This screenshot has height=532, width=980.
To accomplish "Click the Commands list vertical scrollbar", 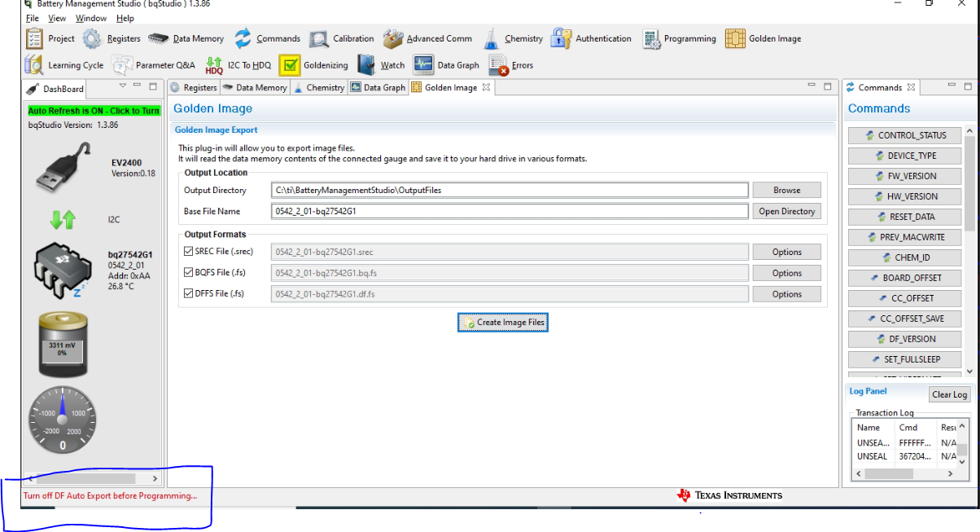I will coord(969,253).
